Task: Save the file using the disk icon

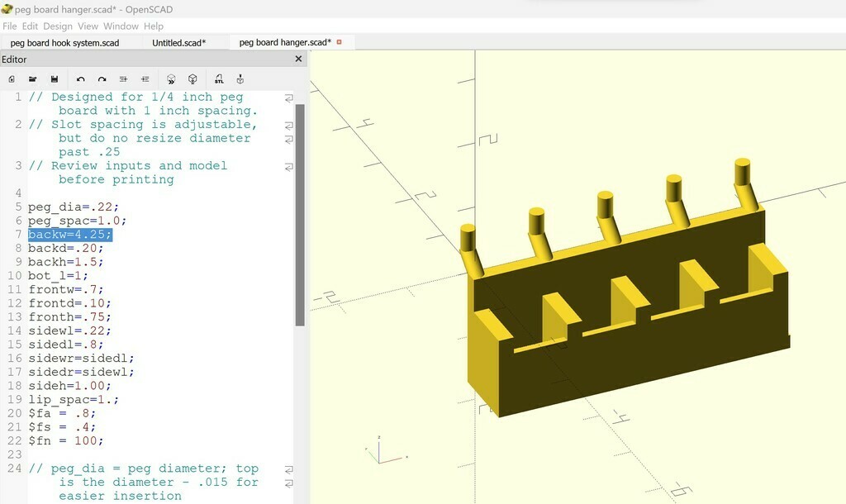Action: [55, 79]
